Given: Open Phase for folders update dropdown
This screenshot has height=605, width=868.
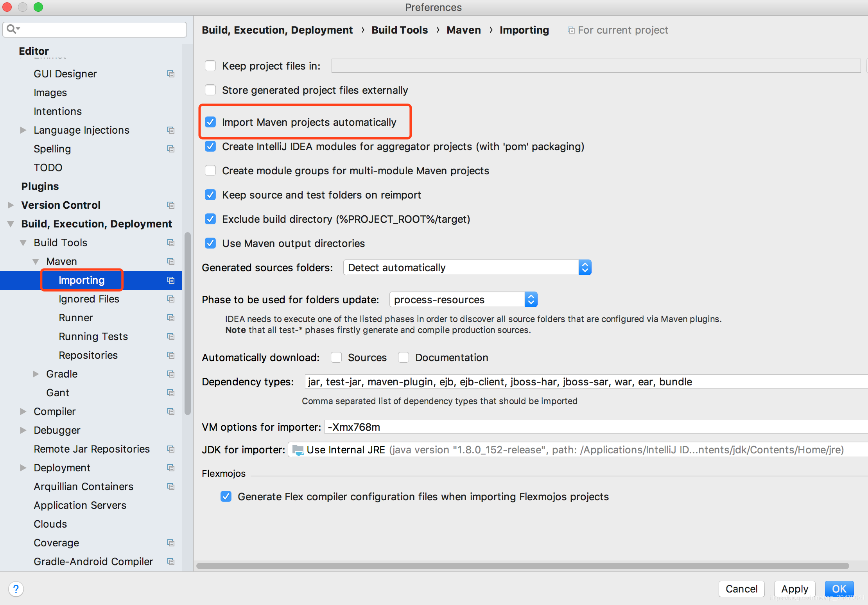Looking at the screenshot, I should point(463,299).
